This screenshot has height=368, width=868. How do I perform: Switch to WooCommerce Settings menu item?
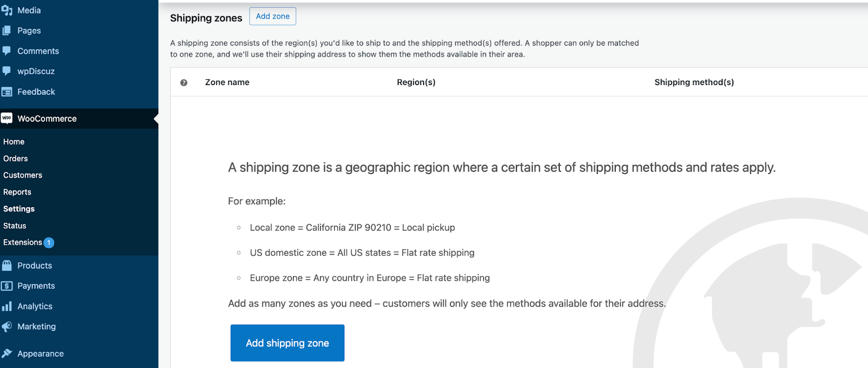(x=19, y=209)
